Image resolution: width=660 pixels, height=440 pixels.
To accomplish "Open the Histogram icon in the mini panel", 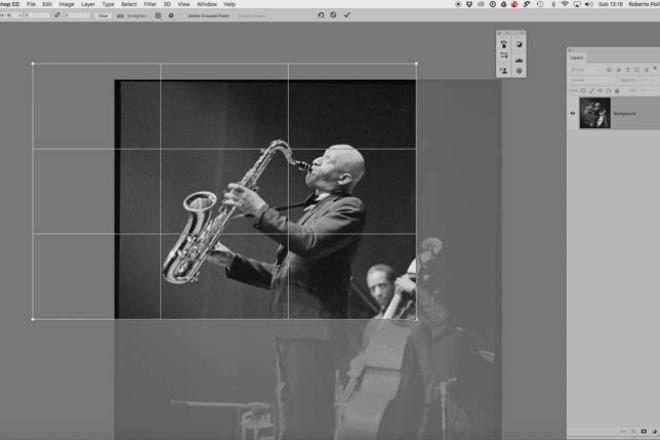I will pos(519,60).
